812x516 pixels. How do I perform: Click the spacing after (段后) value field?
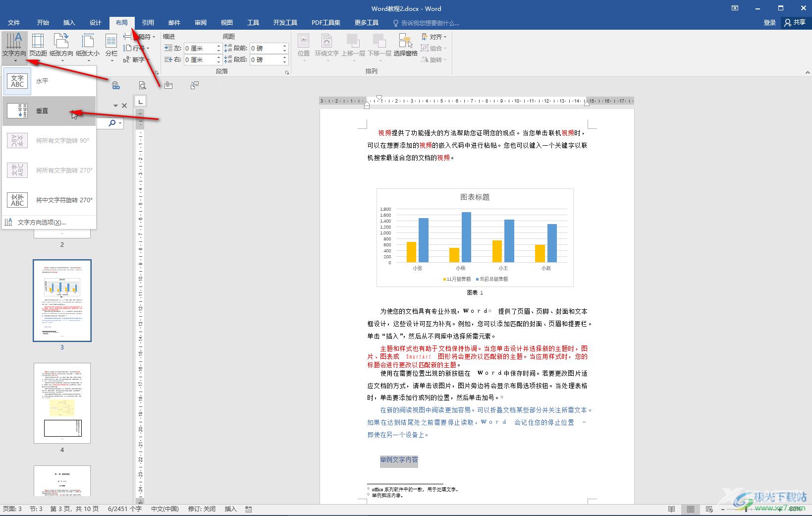pos(265,59)
